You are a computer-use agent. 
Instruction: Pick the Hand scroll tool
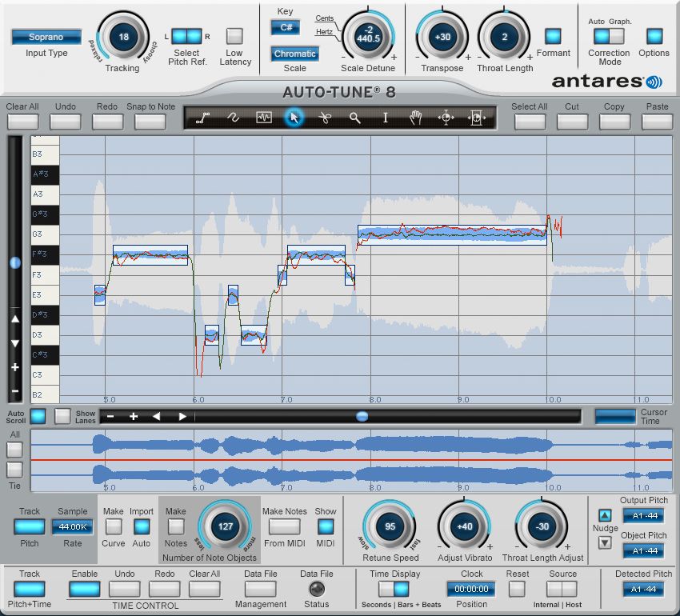pyautogui.click(x=415, y=118)
